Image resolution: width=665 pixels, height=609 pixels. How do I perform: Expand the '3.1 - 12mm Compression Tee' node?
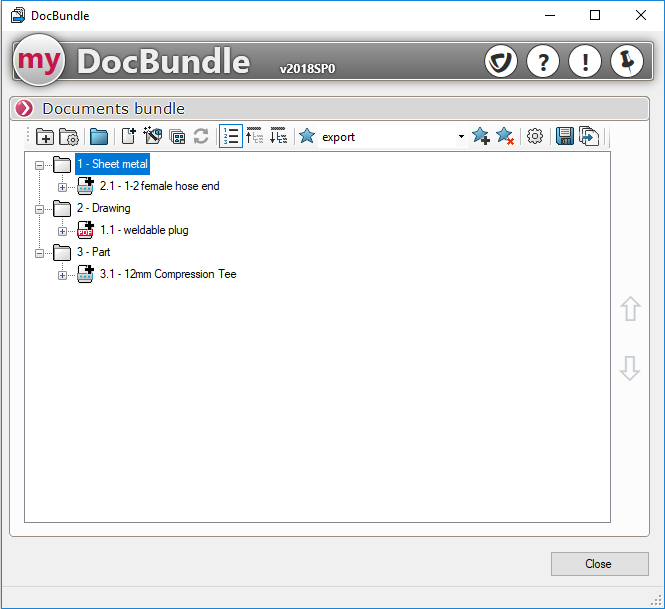coord(62,275)
